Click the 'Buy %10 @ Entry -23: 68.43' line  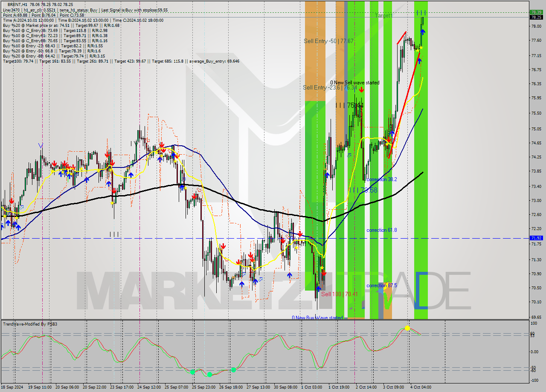click(x=53, y=46)
